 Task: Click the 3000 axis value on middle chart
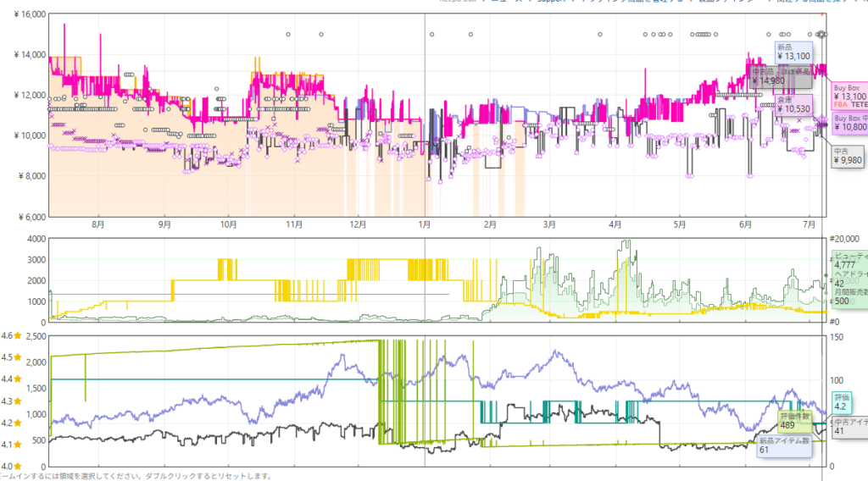(36, 260)
